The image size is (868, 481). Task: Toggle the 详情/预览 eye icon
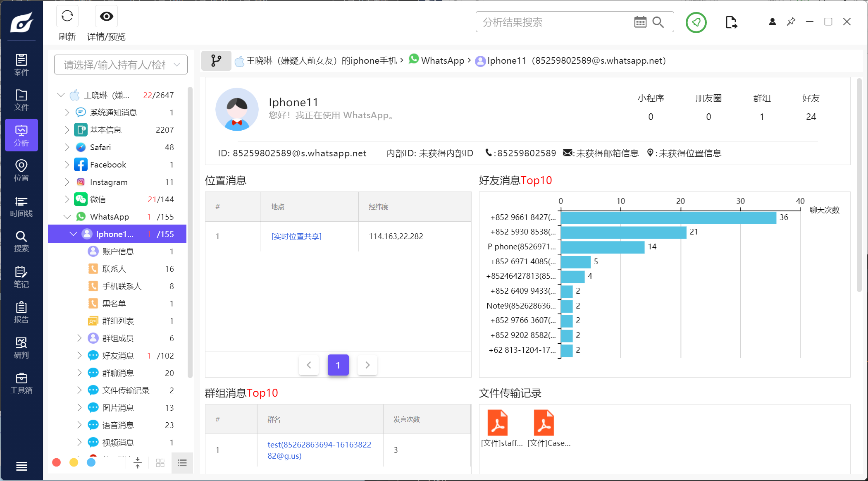[106, 17]
